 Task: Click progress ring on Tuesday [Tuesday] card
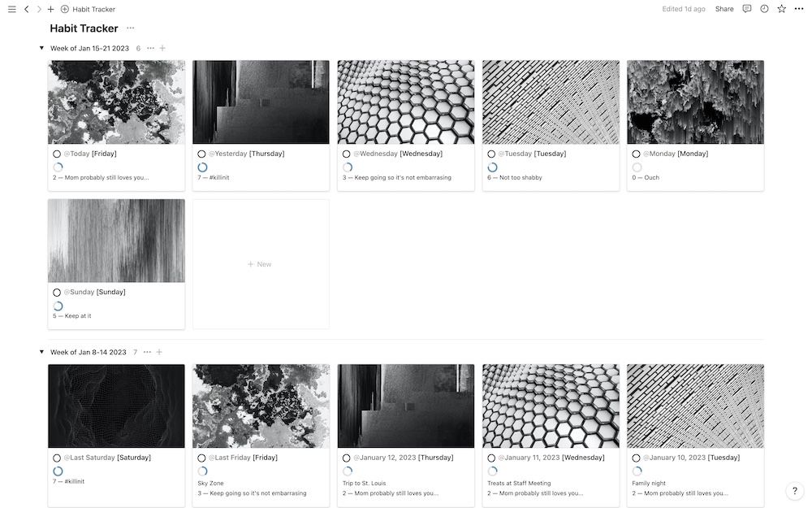coord(493,167)
